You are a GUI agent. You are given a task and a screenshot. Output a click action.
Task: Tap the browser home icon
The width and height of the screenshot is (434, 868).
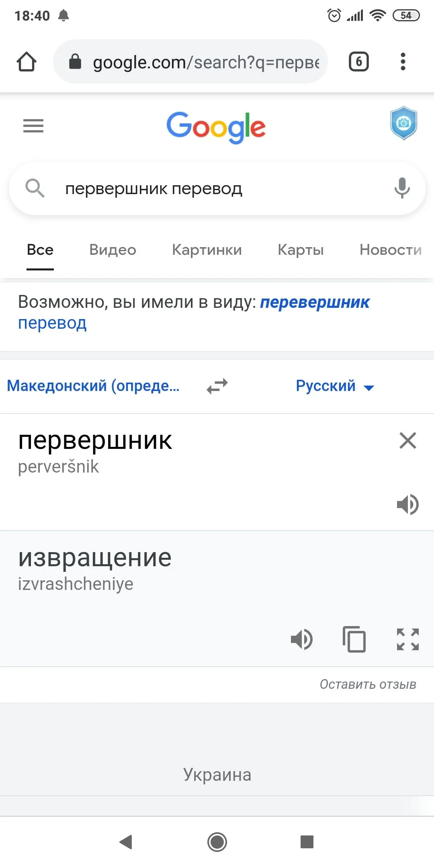coord(27,62)
